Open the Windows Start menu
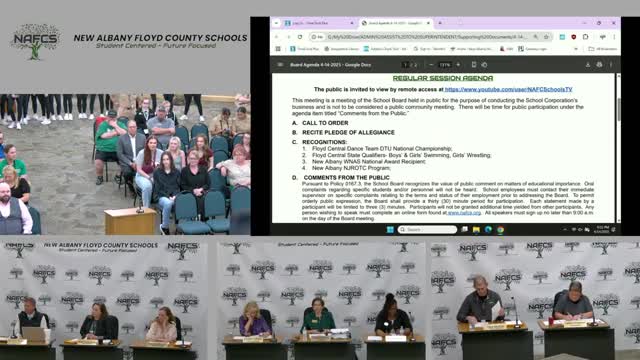Viewport: 640px width, 360px height. point(390,229)
